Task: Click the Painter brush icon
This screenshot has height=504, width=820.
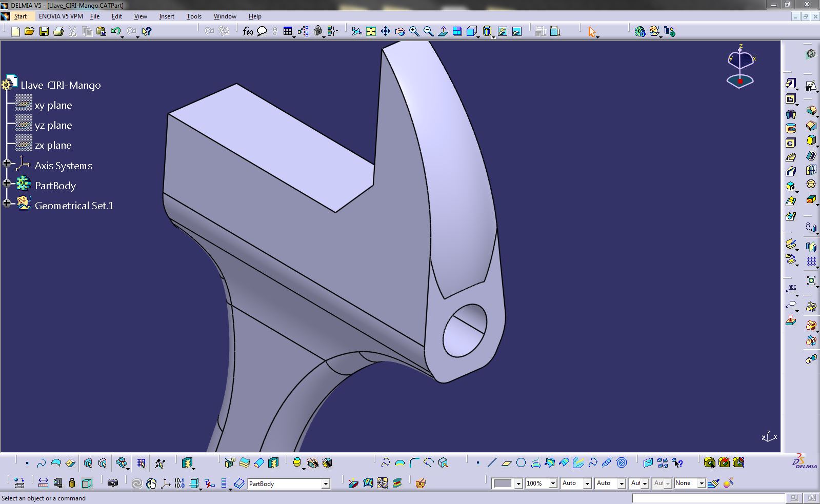Action: click(x=713, y=483)
